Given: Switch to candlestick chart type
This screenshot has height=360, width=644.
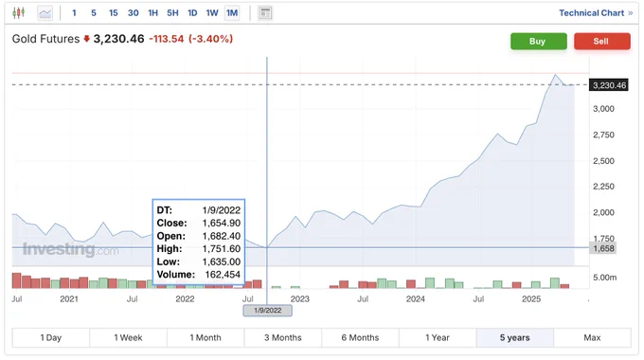Looking at the screenshot, I should click(x=19, y=13).
